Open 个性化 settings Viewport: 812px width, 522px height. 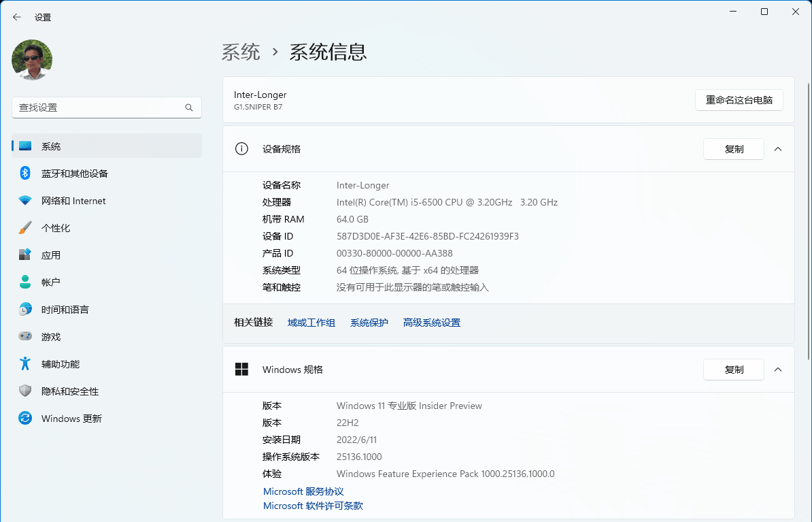(107, 227)
